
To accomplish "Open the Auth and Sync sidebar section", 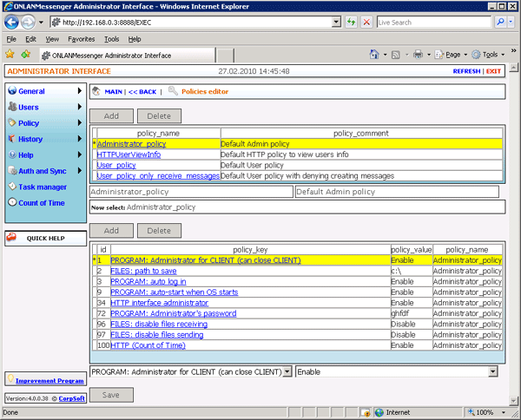I will pos(43,171).
